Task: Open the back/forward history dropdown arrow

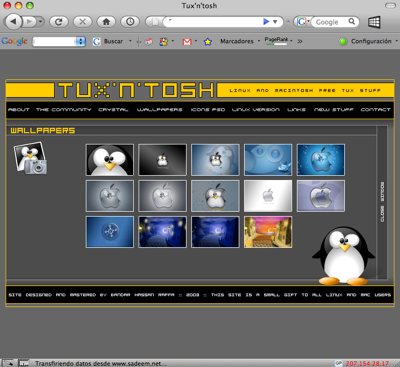Action: tap(40, 22)
